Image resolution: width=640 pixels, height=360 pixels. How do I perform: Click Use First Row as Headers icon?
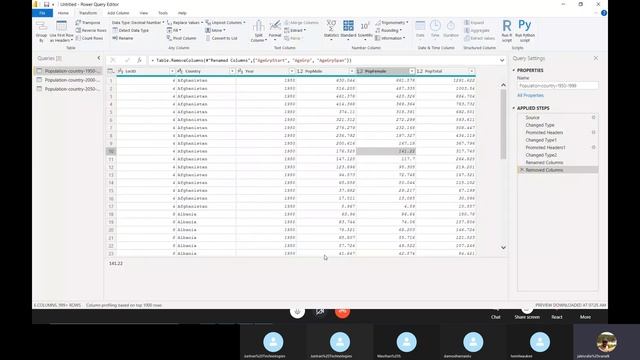click(61, 26)
